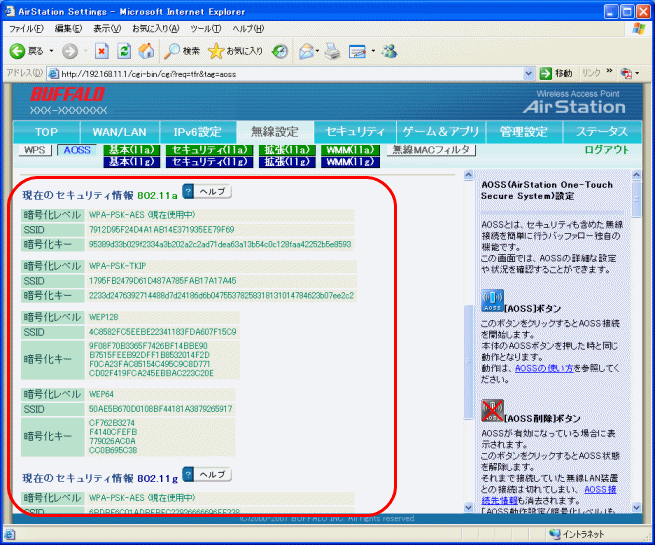This screenshot has width=655, height=545.
Task: Open the 編集(E) menu
Action: (68, 28)
